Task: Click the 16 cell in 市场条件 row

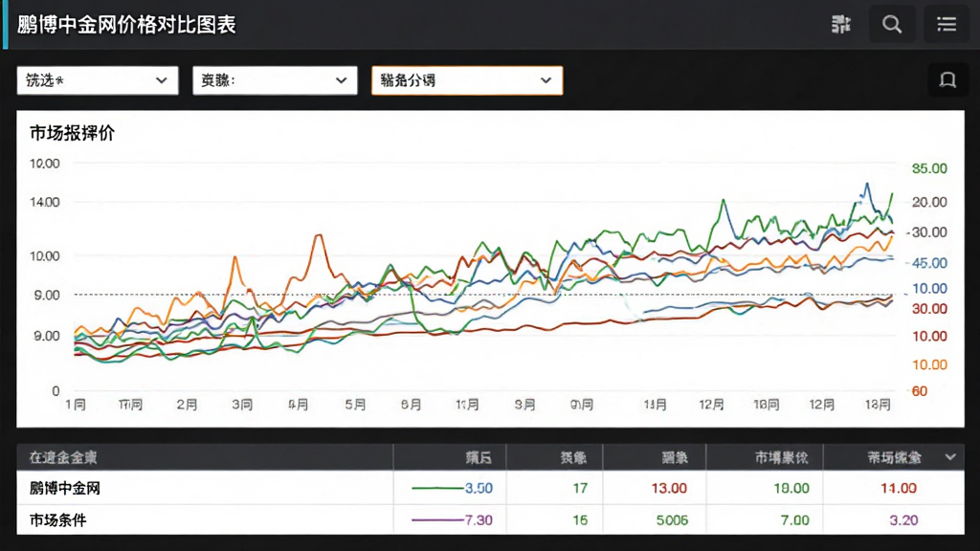Action: pyautogui.click(x=580, y=519)
